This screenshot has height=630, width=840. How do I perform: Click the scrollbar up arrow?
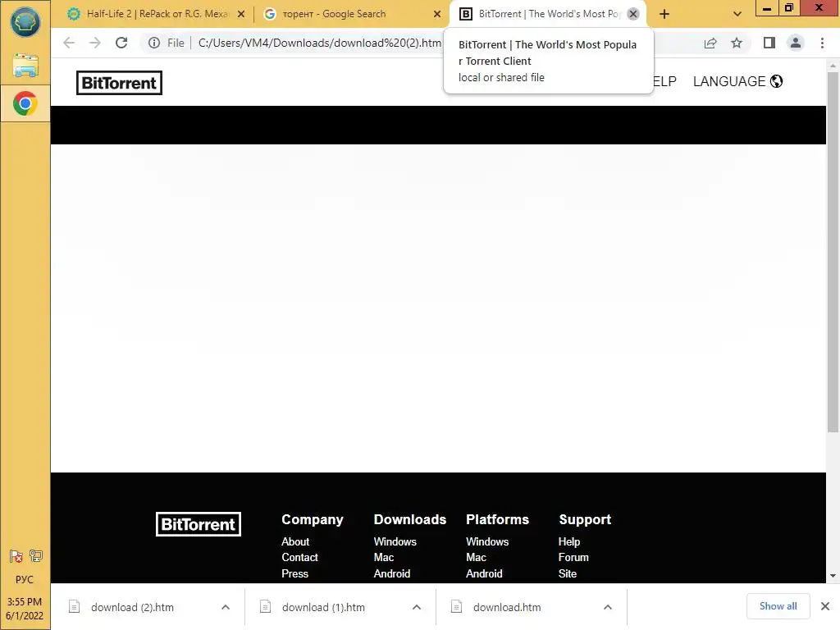coord(833,66)
